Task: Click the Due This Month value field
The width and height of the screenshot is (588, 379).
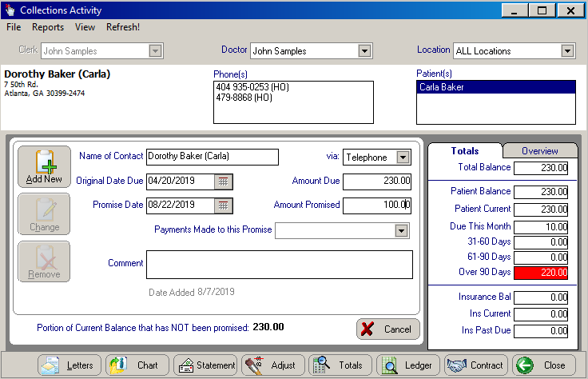Action: click(x=541, y=227)
